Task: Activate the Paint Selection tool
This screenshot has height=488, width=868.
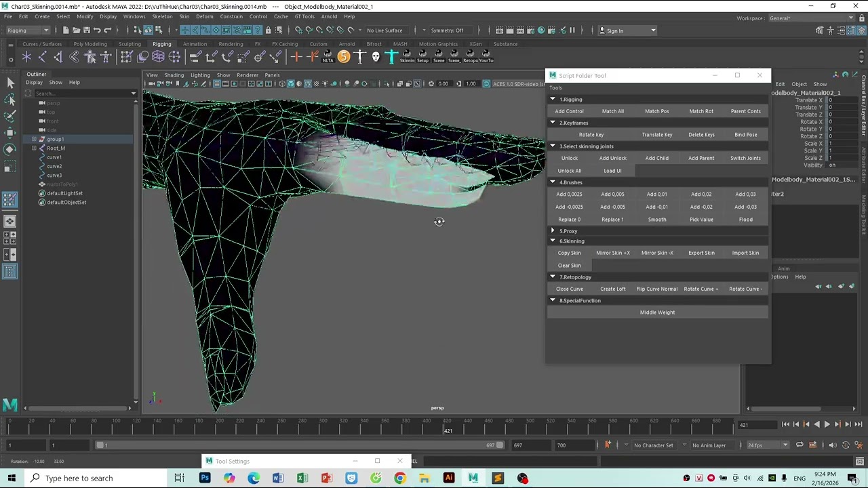Action: click(x=10, y=116)
